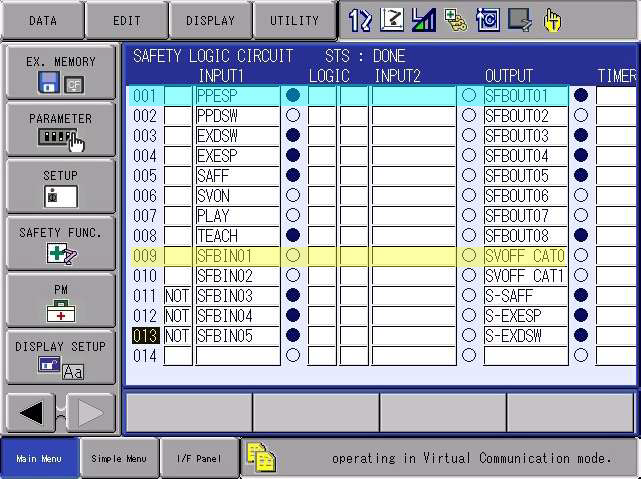
Task: Select the SFBIN01 input in row 009
Action: pos(238,256)
